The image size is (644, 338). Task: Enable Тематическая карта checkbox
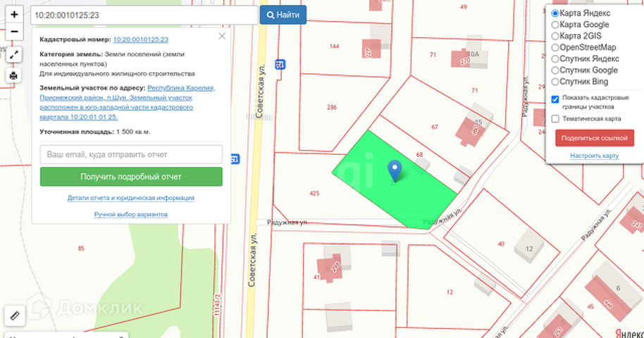(555, 119)
